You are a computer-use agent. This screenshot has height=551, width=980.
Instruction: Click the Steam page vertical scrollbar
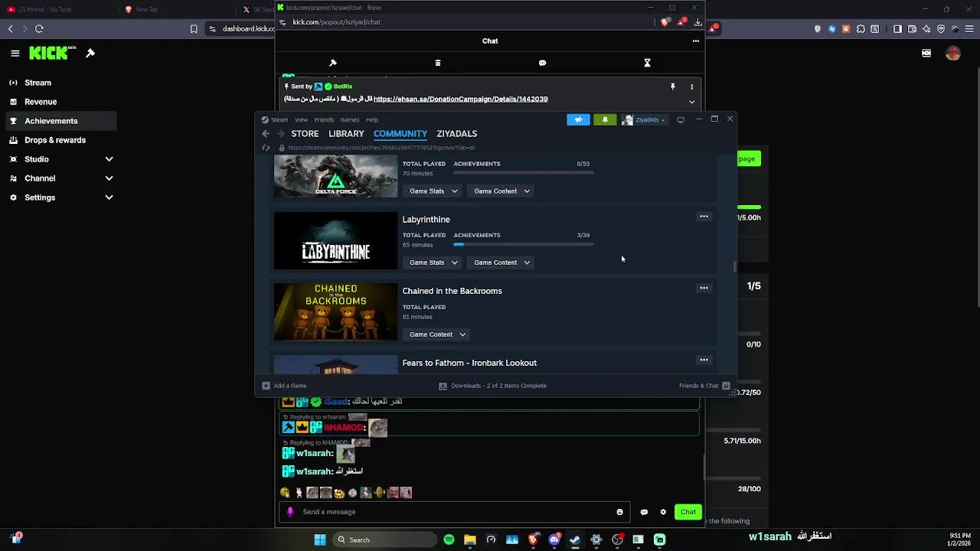click(734, 266)
